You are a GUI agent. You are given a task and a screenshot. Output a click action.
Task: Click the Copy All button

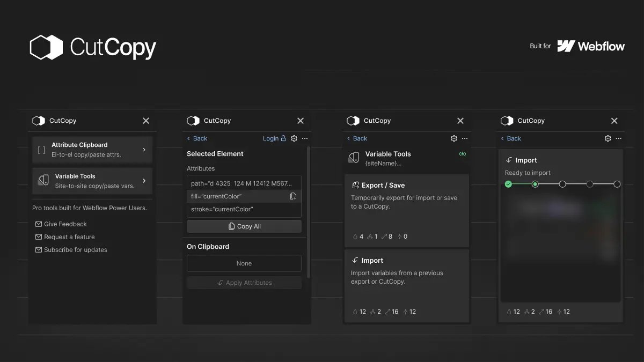coord(244,226)
